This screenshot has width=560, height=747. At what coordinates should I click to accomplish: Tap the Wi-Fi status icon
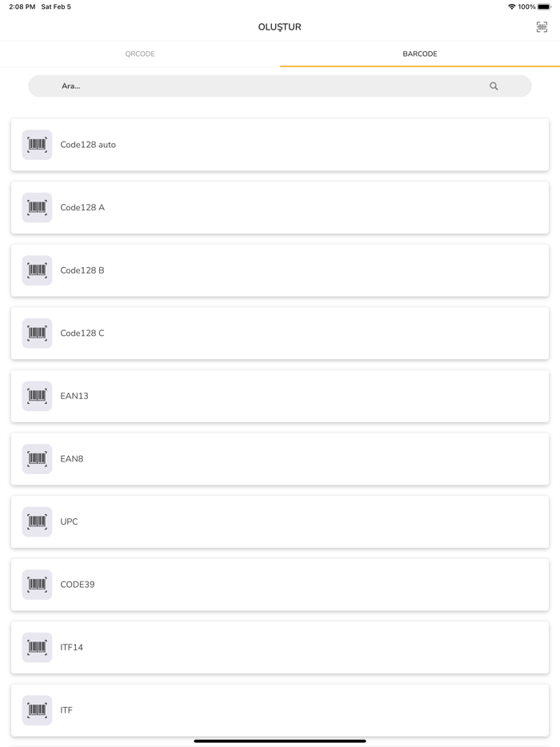(x=511, y=7)
